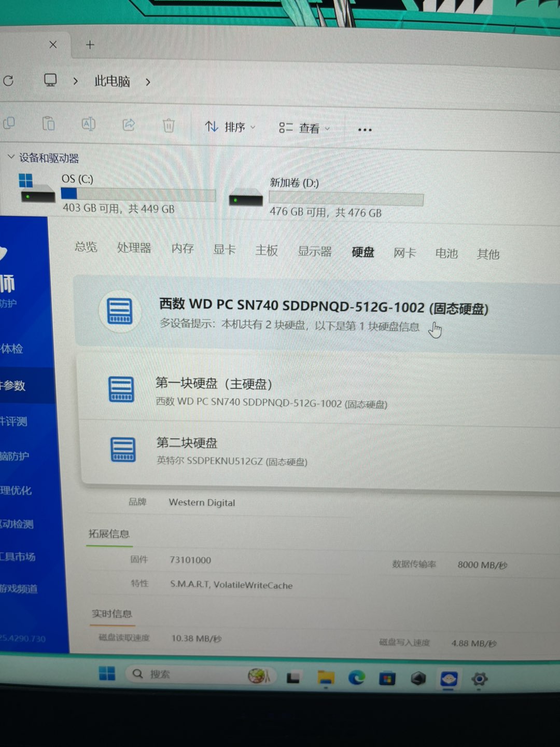The width and height of the screenshot is (560, 747).
Task: Open Settings gear from the taskbar
Action: click(x=479, y=679)
